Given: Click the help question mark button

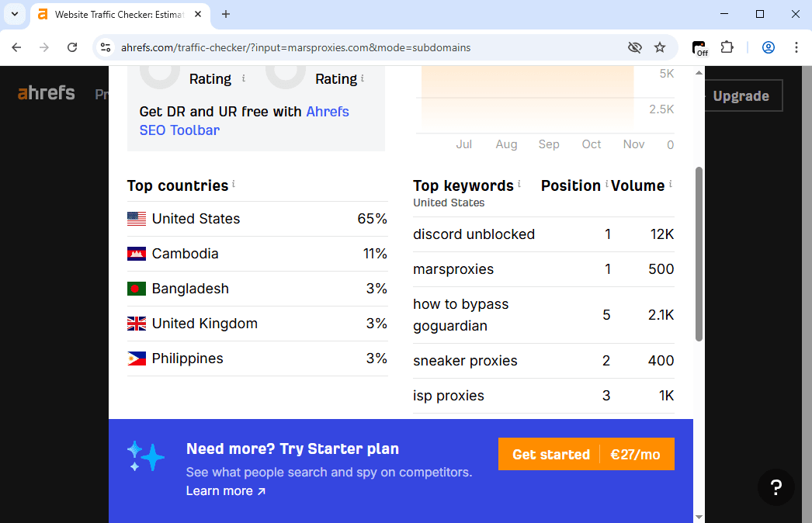Looking at the screenshot, I should click(776, 487).
